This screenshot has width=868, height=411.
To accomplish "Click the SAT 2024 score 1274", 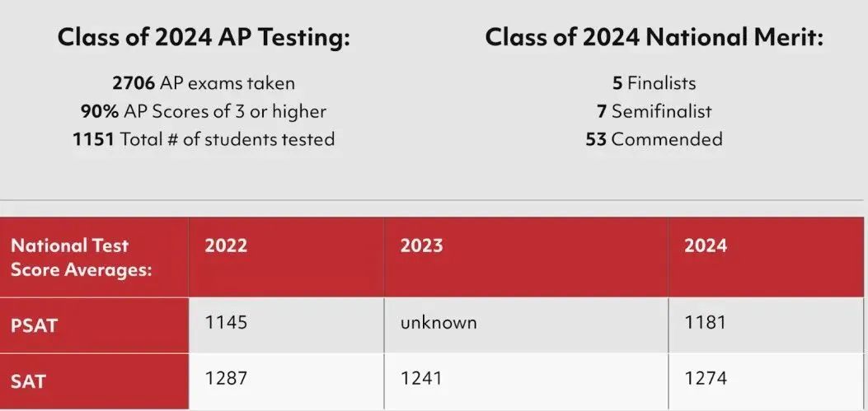I will (706, 378).
